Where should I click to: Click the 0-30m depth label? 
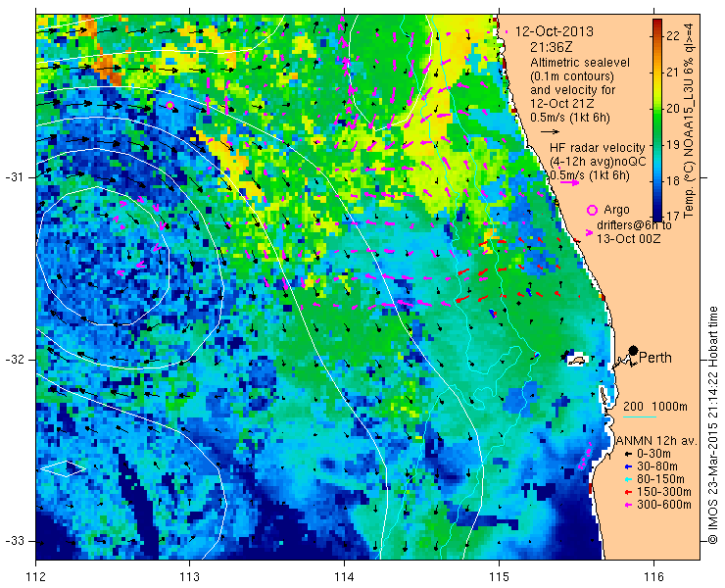point(653,455)
